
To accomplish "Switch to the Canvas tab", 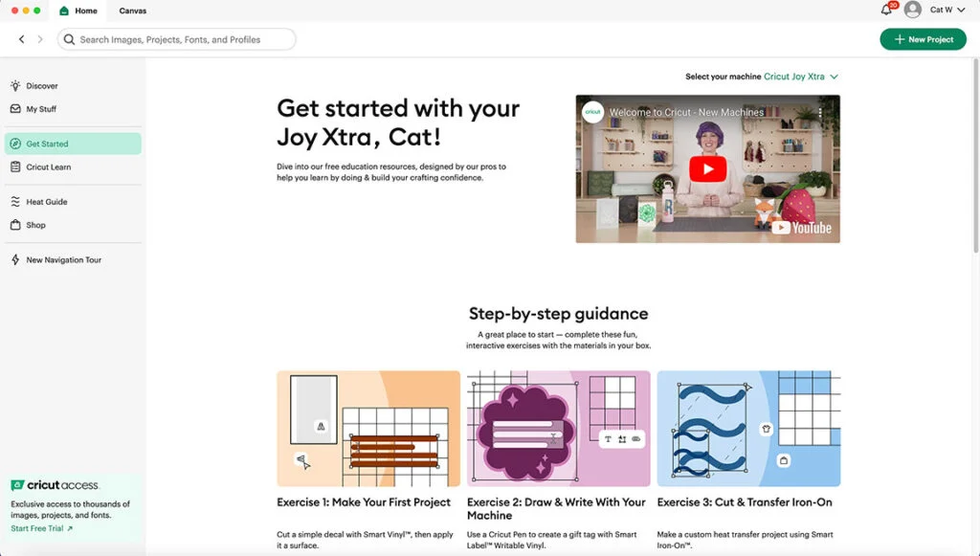I will click(132, 11).
